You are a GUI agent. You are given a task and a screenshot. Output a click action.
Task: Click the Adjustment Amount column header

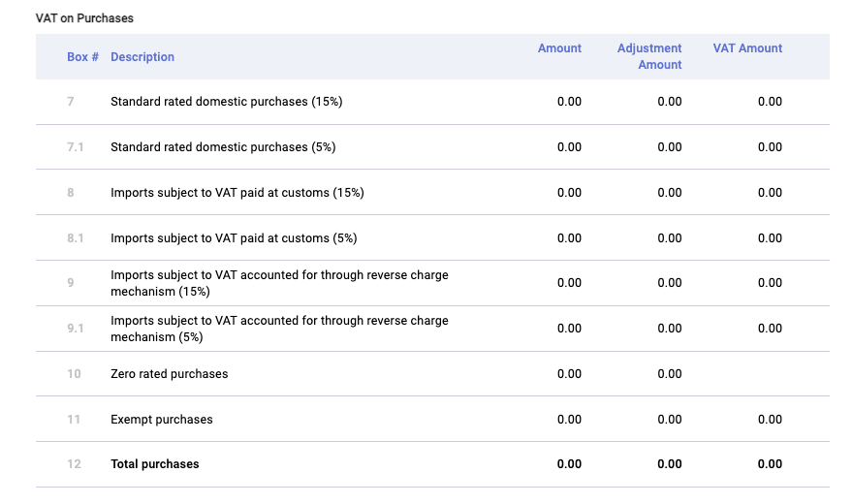(649, 56)
